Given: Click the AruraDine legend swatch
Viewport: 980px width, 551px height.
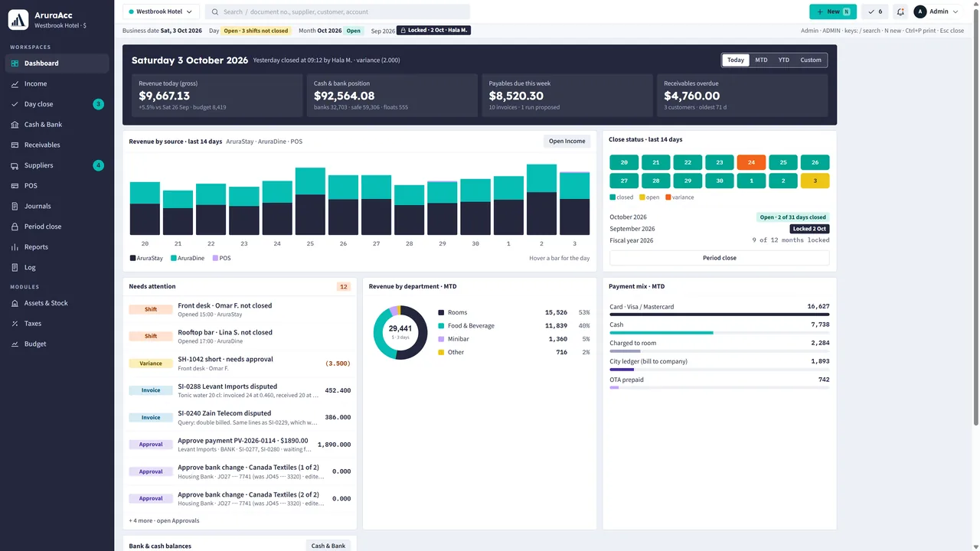Looking at the screenshot, I should [174, 259].
